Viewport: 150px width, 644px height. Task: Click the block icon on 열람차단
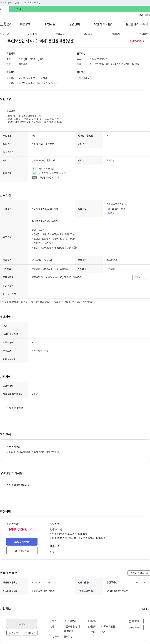pos(26,633)
